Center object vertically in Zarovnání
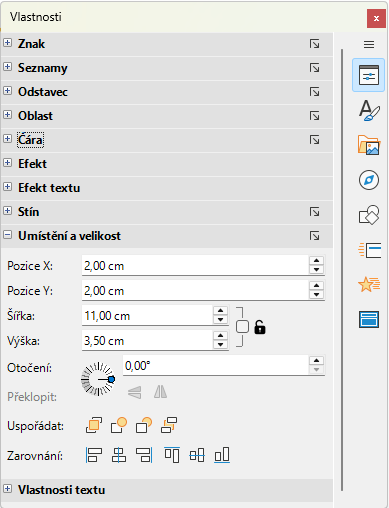This screenshot has width=389, height=508. click(x=197, y=455)
